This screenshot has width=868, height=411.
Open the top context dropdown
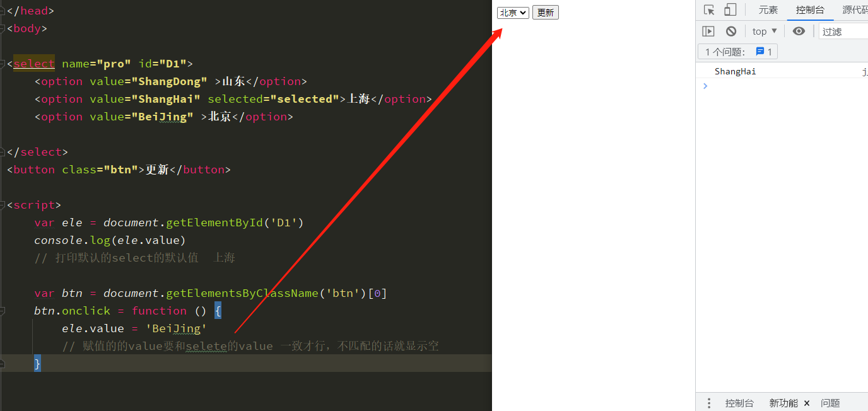(765, 31)
